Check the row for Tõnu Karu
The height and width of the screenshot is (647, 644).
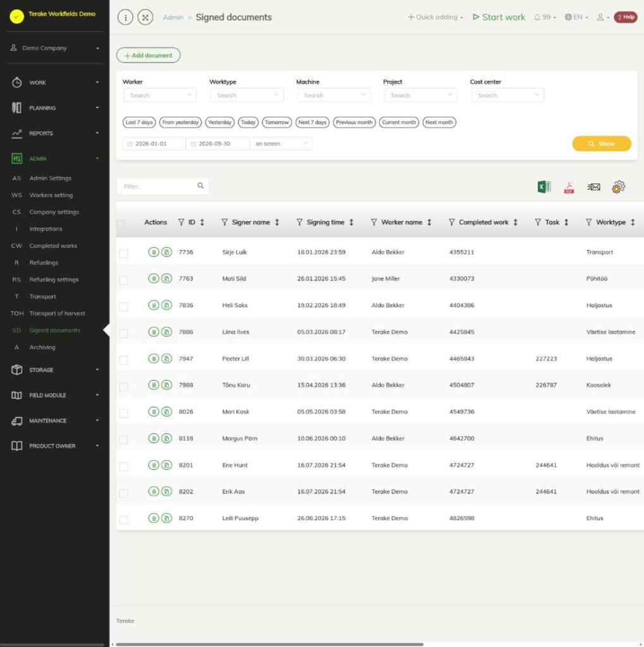pyautogui.click(x=123, y=387)
